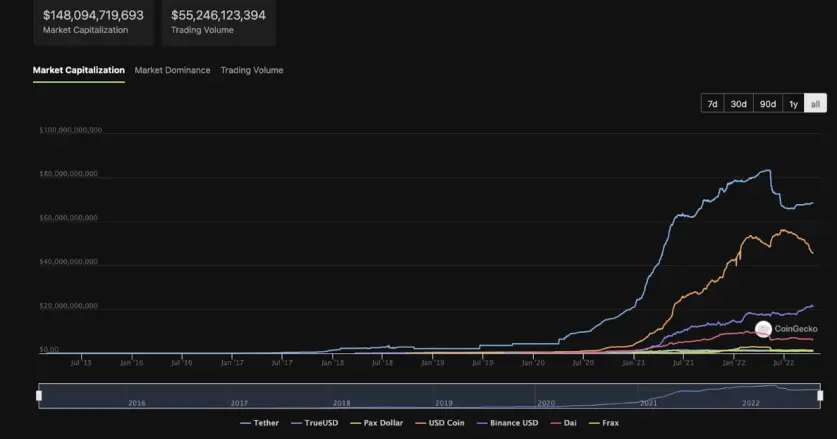Click the Jul '15 x-axis label

tap(81, 363)
